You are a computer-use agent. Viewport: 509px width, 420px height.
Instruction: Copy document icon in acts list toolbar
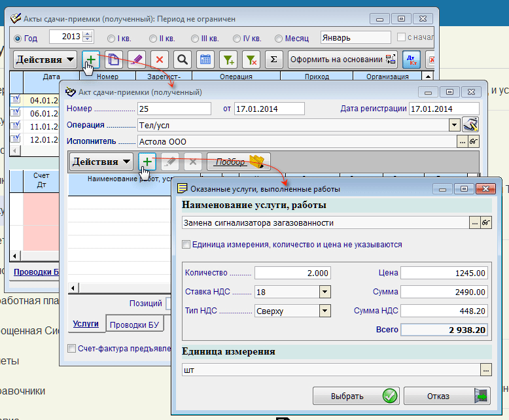pos(114,60)
